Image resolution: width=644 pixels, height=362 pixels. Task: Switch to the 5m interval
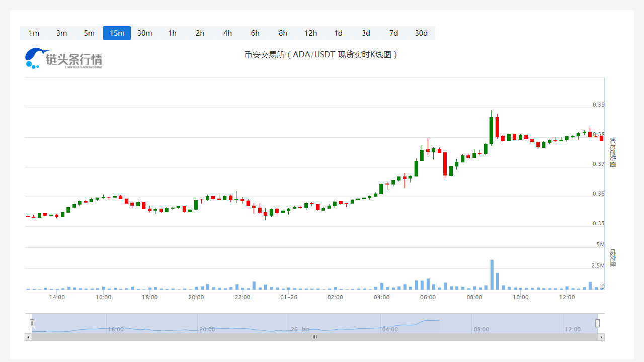tap(89, 33)
